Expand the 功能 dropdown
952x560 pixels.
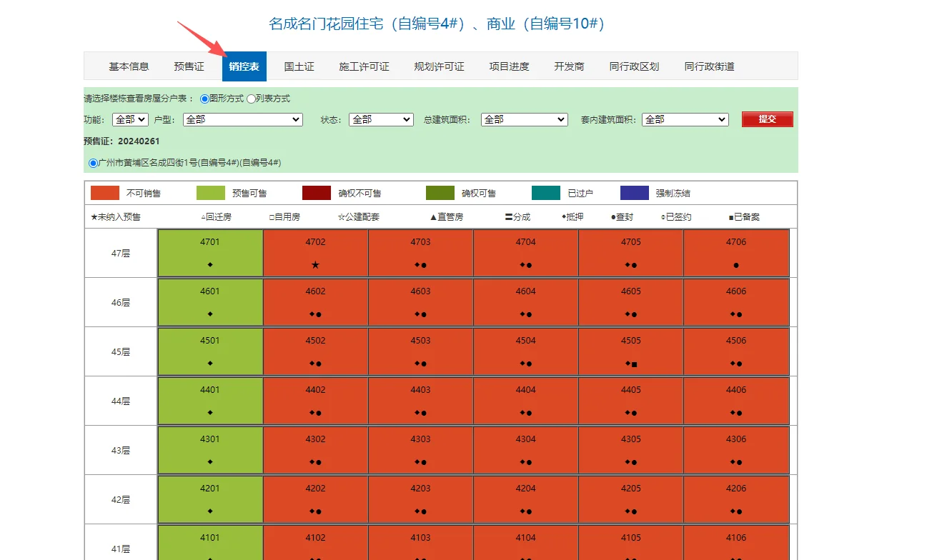coord(130,120)
